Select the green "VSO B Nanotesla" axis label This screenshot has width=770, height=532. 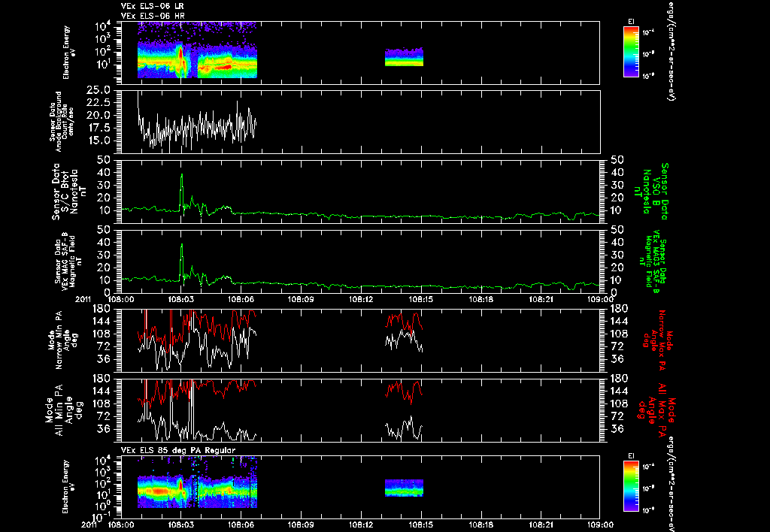pos(652,192)
